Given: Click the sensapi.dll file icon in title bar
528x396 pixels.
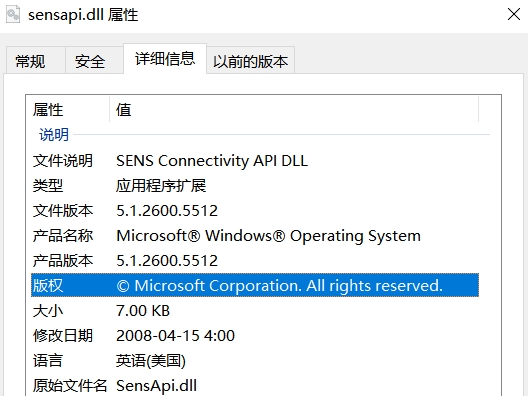Looking at the screenshot, I should pyautogui.click(x=13, y=15).
